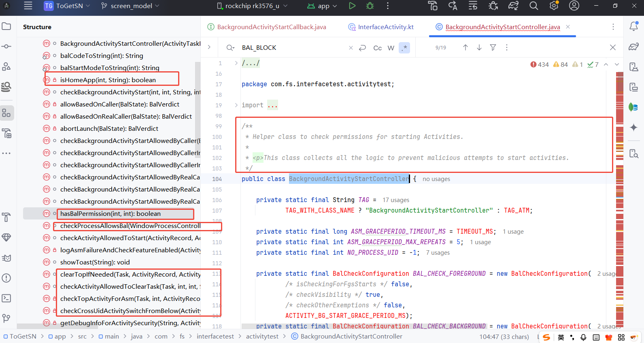Expand the ToGetSN project dropdown

pyautogui.click(x=67, y=6)
